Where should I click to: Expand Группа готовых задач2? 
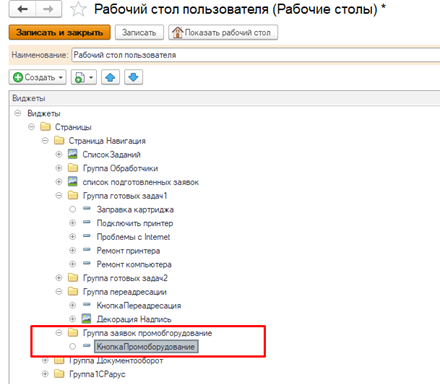[x=59, y=278]
